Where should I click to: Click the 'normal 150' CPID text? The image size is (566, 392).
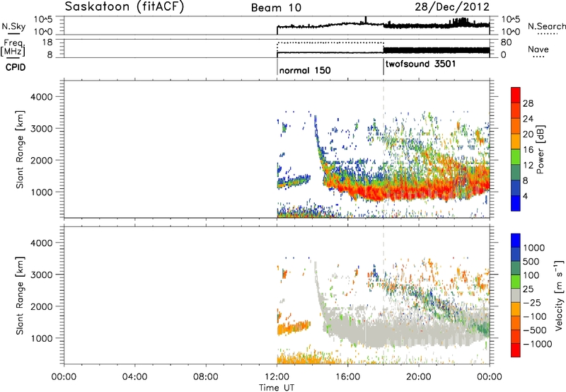(x=305, y=70)
